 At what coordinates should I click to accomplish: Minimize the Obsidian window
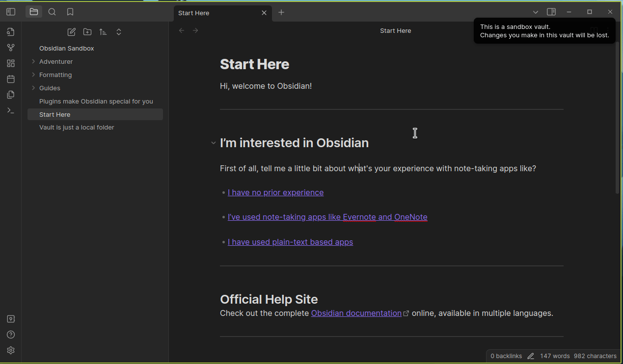point(569,12)
